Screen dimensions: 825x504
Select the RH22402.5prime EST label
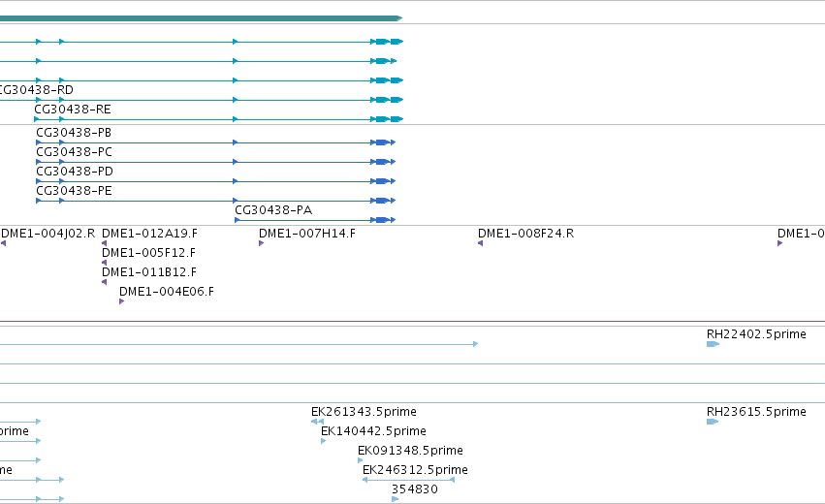point(756,334)
